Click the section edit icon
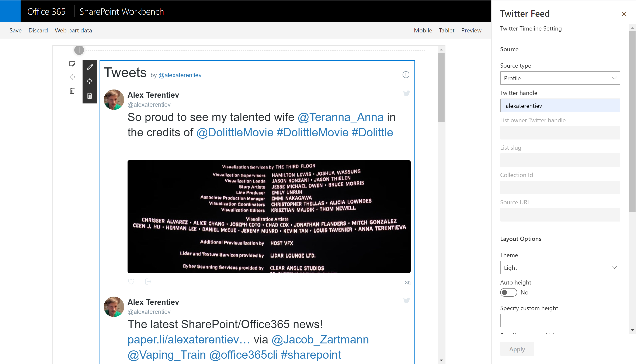The width and height of the screenshot is (636, 364). click(72, 64)
